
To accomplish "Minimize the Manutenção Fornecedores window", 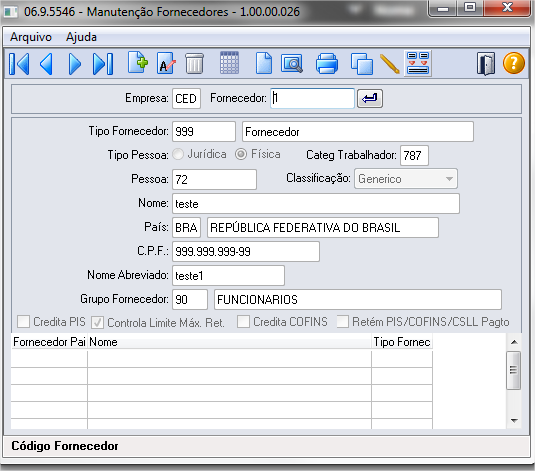I will point(443,8).
